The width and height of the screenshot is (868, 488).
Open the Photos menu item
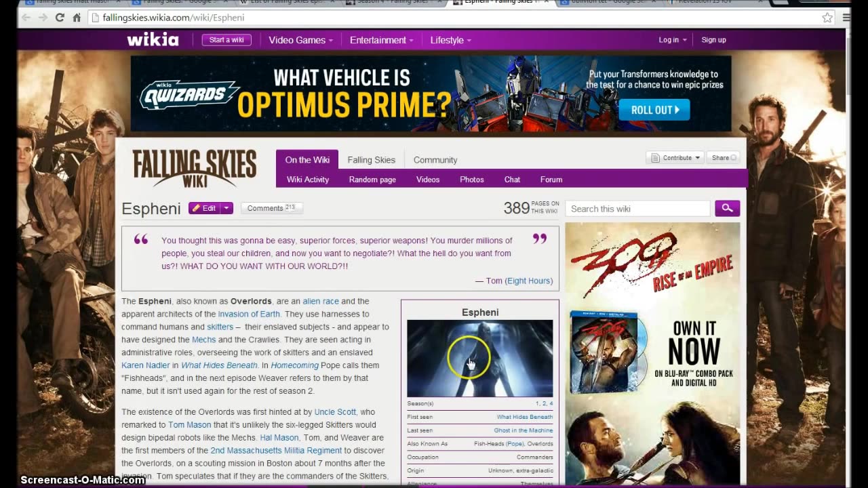(472, 180)
